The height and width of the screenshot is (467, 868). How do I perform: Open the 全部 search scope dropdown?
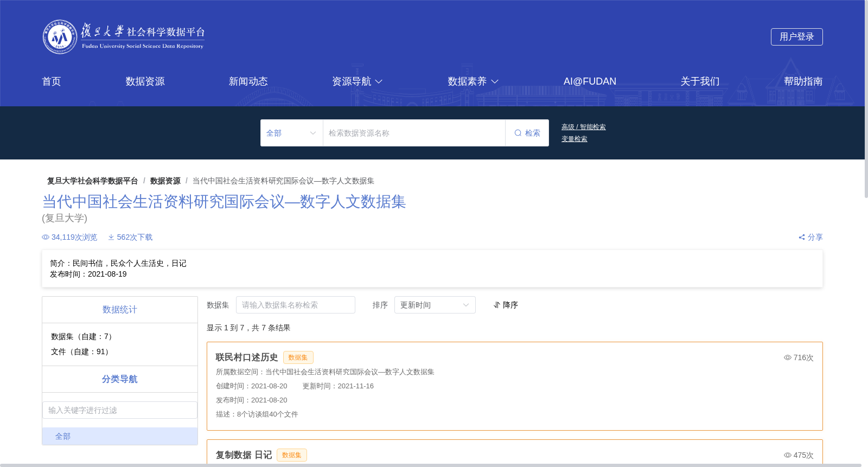pyautogui.click(x=292, y=133)
